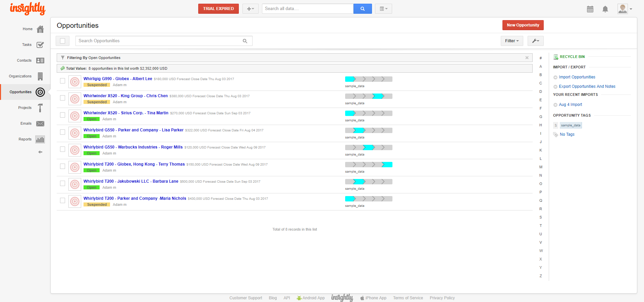
Task: Click the blue global search magnifier button
Action: [x=363, y=9]
